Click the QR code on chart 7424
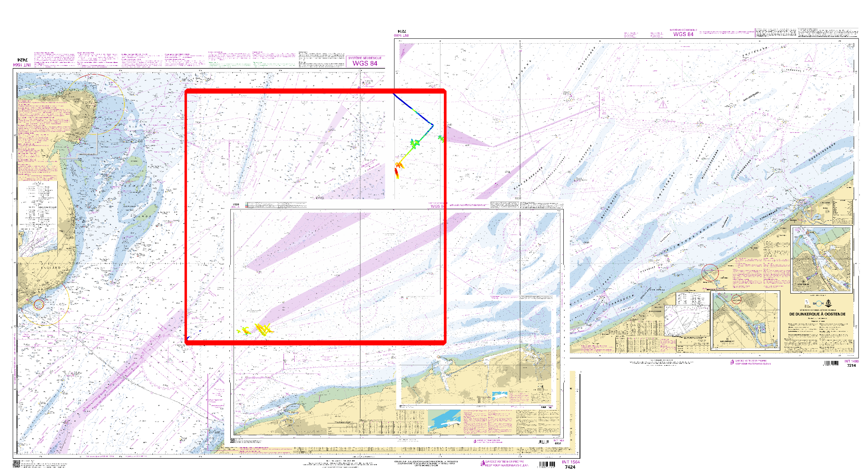The width and height of the screenshot is (868, 473). pos(16,464)
